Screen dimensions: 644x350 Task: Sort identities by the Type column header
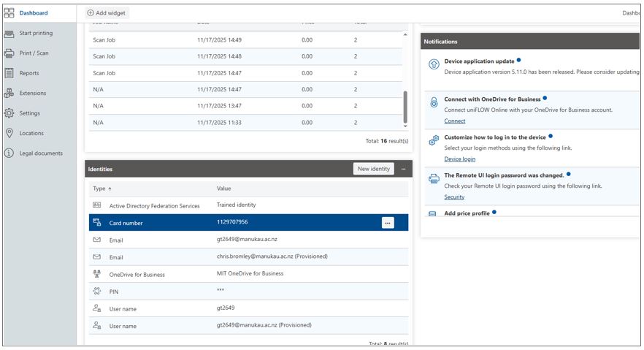coord(99,189)
